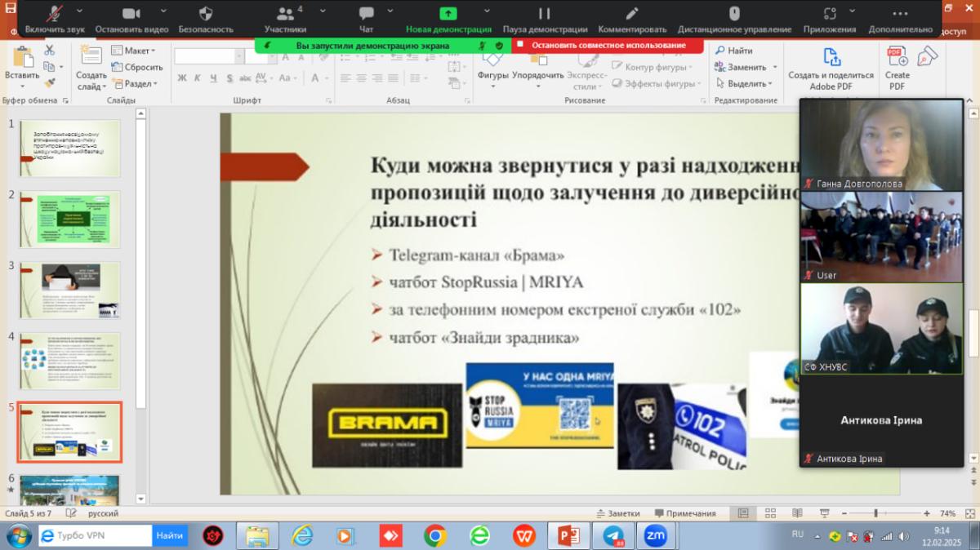Open Create PDF Adobe icon
The width and height of the screenshot is (980, 550).
897,65
